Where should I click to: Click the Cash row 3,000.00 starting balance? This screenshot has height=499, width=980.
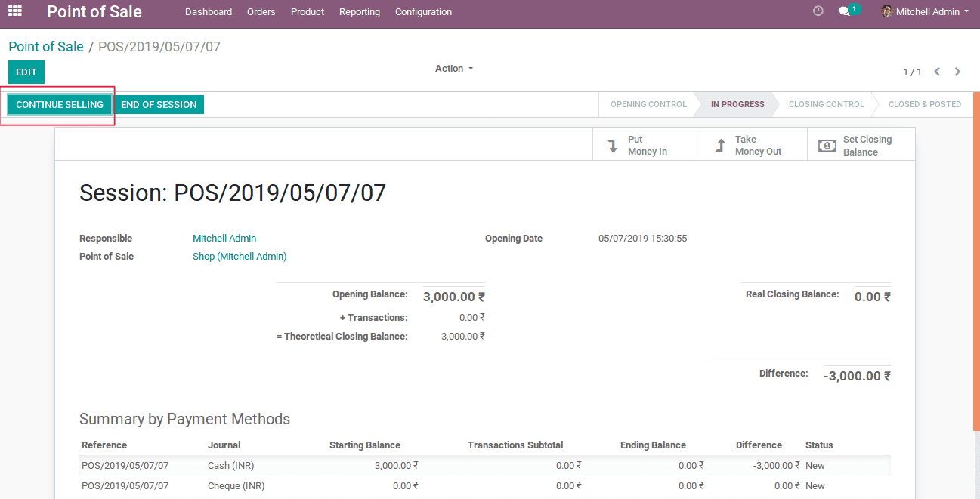click(397, 466)
